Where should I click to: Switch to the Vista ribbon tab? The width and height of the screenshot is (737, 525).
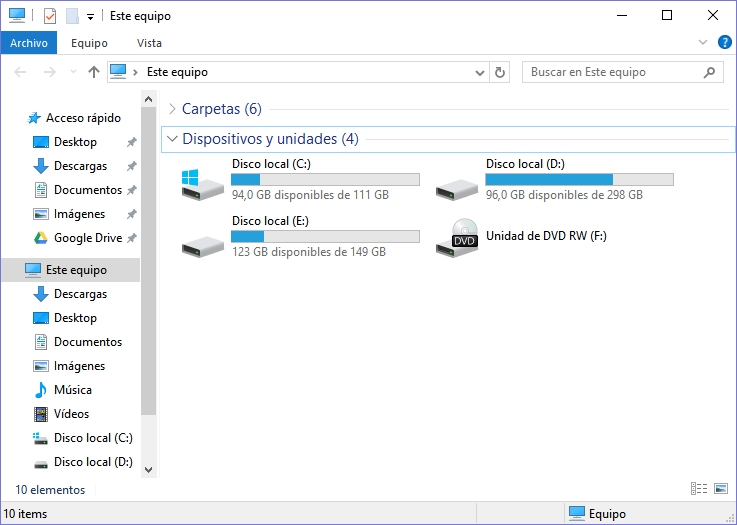[x=149, y=43]
